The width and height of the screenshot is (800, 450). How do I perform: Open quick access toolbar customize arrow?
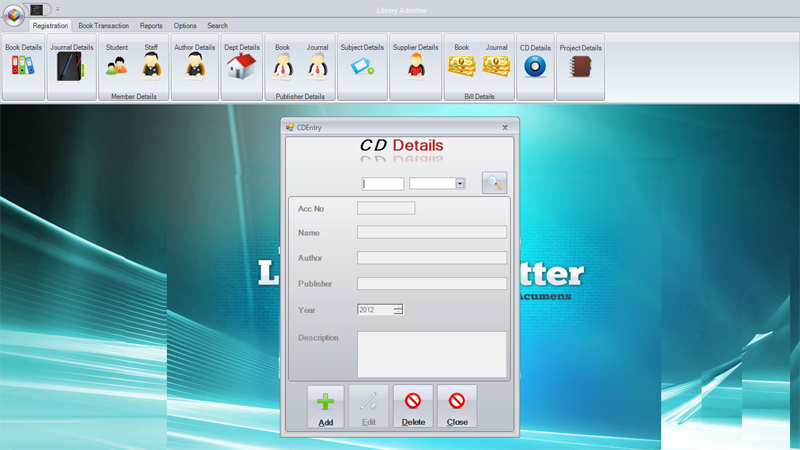click(58, 9)
